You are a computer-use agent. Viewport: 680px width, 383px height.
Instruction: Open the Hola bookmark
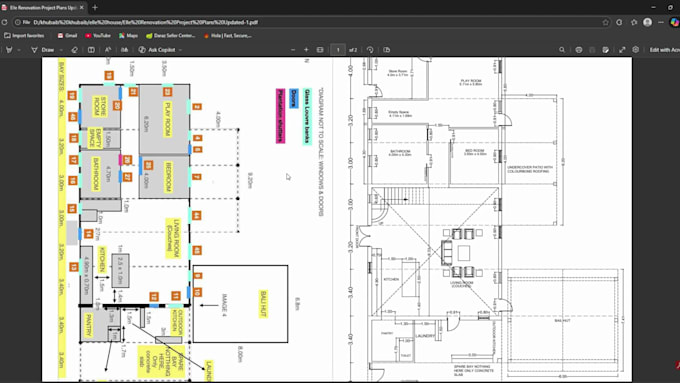[x=228, y=36]
